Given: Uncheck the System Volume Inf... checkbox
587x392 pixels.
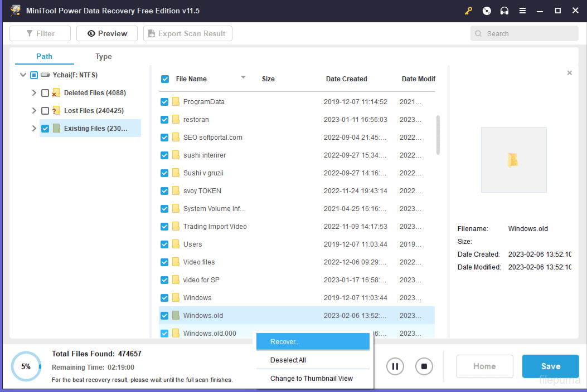Looking at the screenshot, I should pos(164,209).
